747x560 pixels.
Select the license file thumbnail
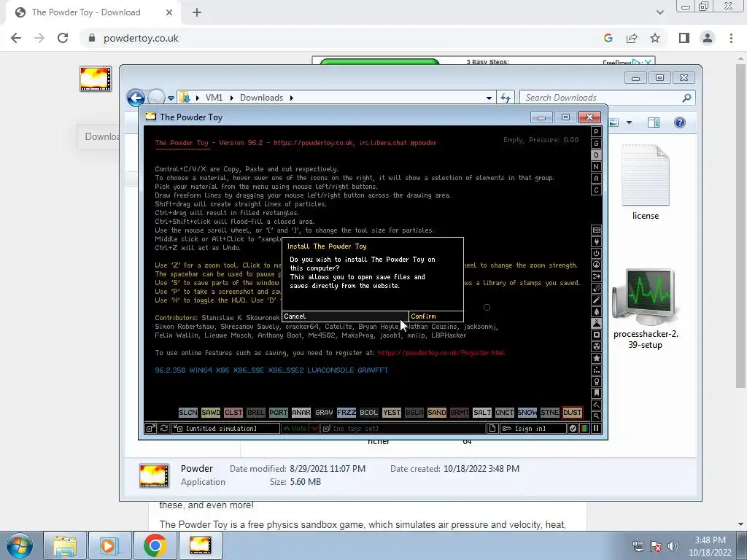(646, 175)
